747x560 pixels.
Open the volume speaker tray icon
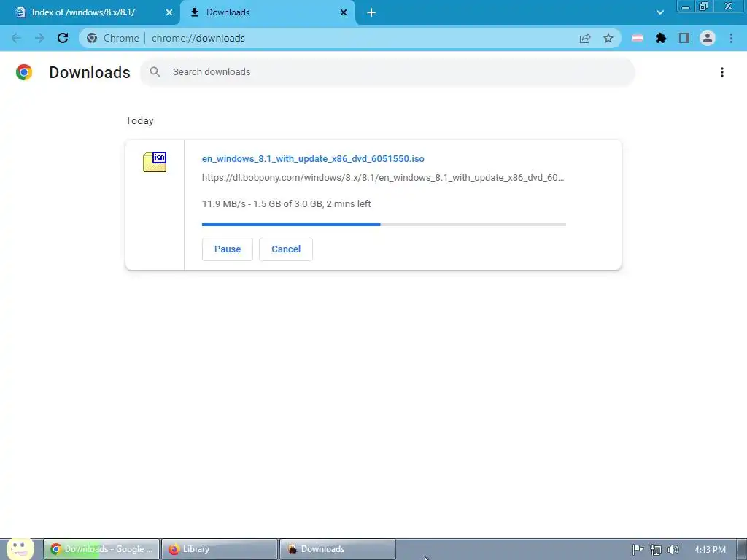coord(673,550)
